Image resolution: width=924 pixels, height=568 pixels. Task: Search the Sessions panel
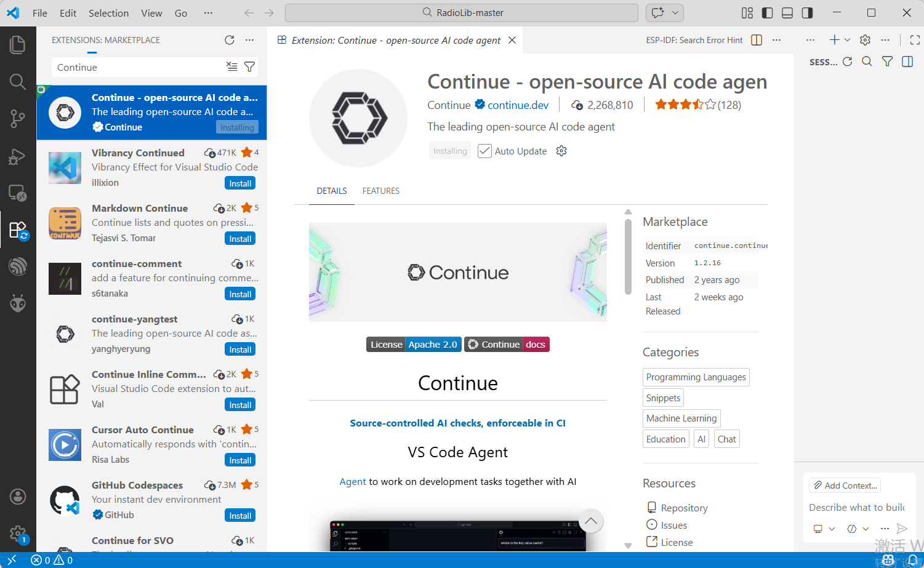[867, 62]
